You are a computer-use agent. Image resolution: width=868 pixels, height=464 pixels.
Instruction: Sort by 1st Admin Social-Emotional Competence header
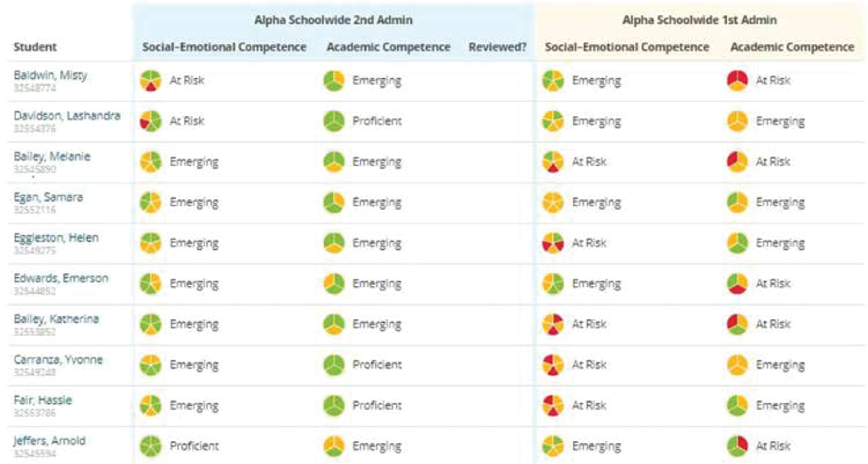coord(627,47)
